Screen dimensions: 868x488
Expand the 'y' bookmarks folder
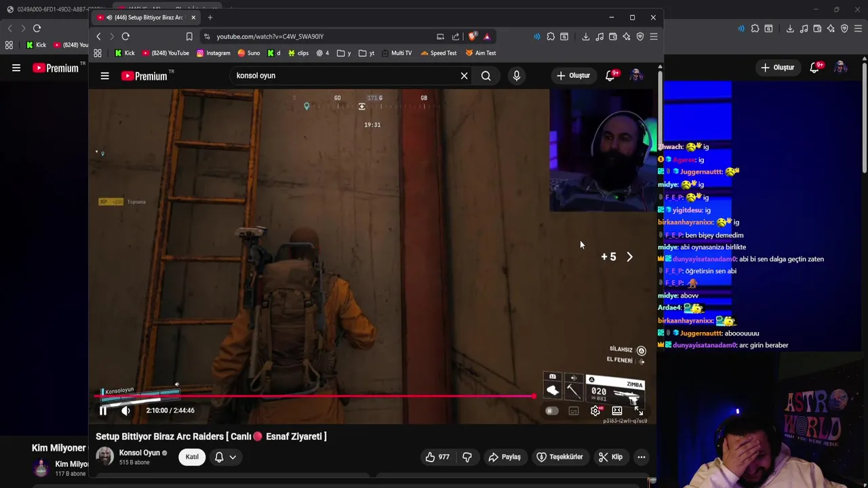click(344, 53)
